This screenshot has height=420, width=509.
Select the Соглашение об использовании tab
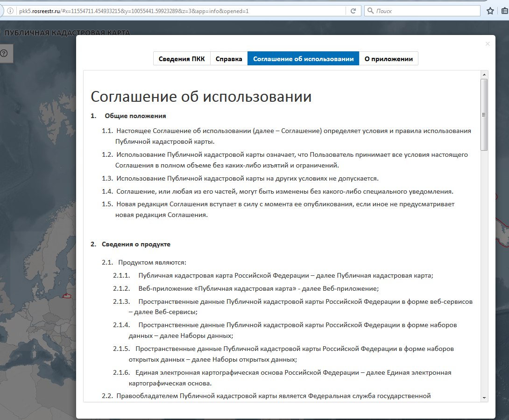click(x=303, y=59)
